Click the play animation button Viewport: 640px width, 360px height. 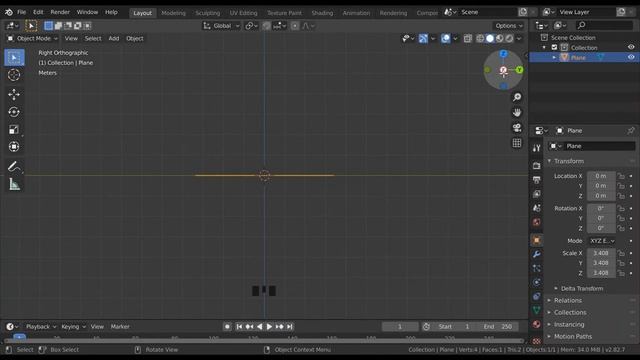269,327
